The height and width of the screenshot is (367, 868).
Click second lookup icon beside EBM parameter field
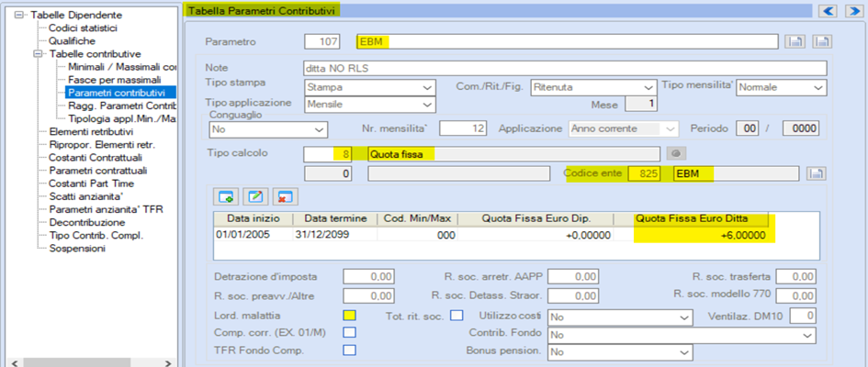(x=822, y=42)
